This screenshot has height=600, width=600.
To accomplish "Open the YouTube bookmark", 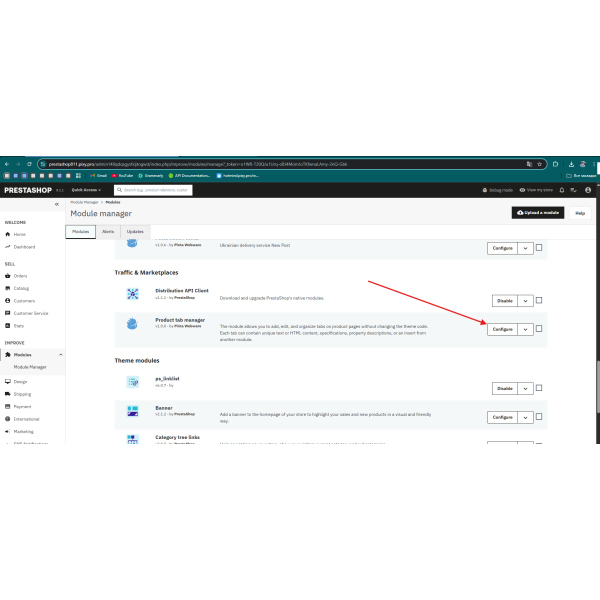I will 122,176.
